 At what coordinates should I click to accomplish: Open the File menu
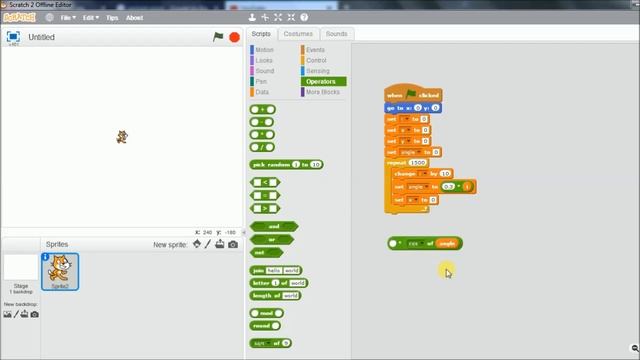coord(68,18)
